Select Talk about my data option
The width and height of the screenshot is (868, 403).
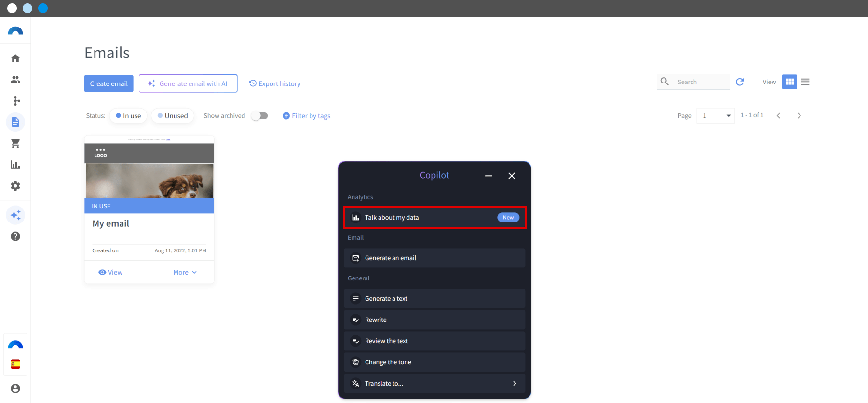coord(434,217)
